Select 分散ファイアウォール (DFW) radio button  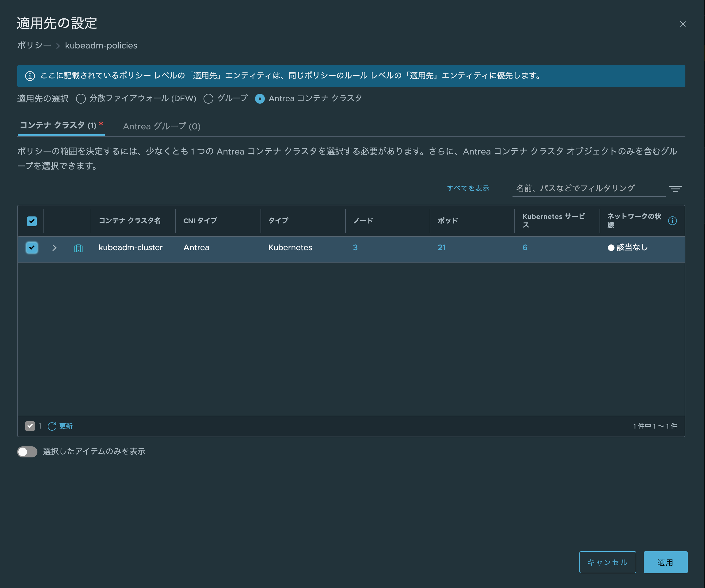click(81, 99)
